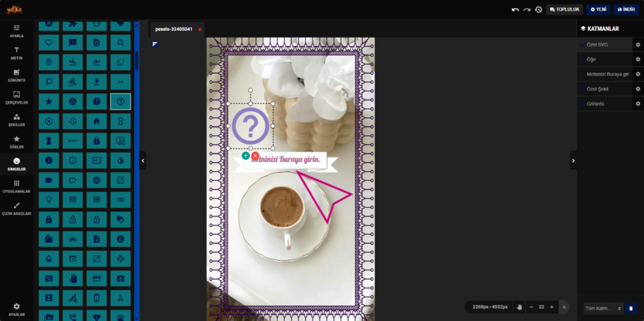Redo the last action
The width and height of the screenshot is (644, 321).
[x=527, y=9]
